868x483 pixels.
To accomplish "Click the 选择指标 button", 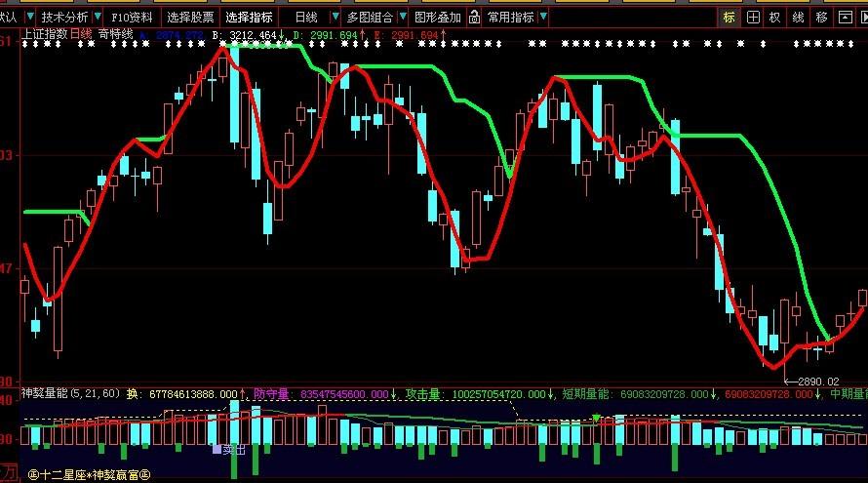I will pos(249,18).
